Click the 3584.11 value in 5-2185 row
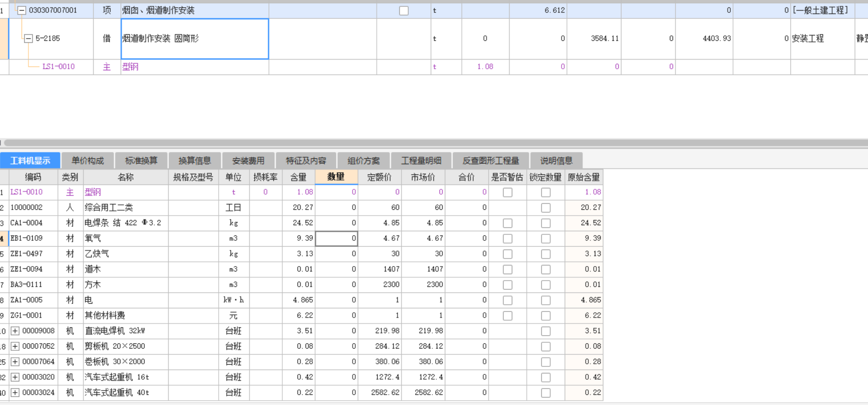 click(594, 39)
